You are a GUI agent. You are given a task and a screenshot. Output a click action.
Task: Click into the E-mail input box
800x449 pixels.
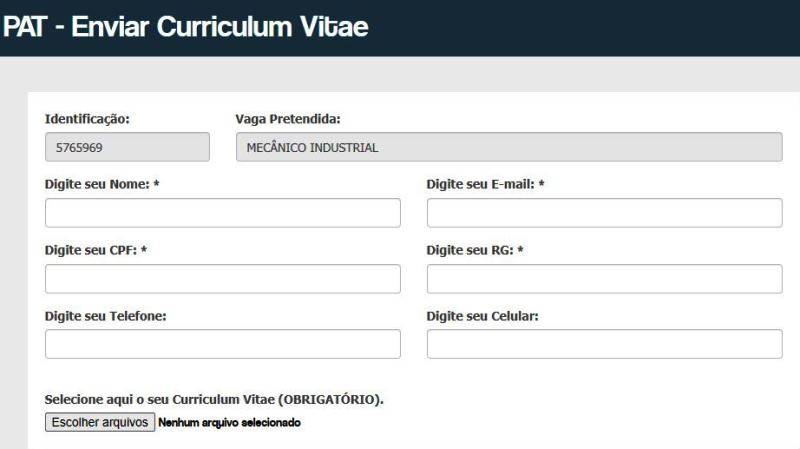(604, 213)
